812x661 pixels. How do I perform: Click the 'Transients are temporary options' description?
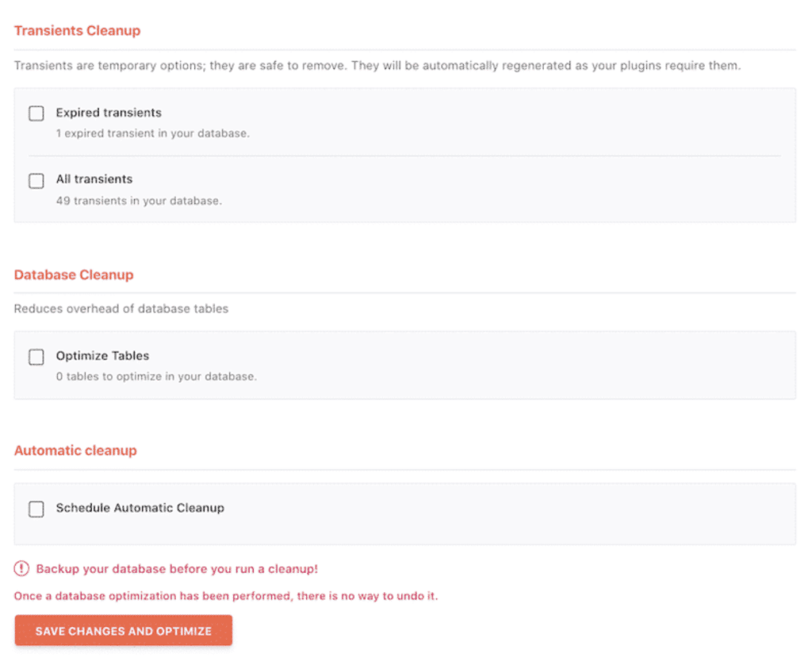pyautogui.click(x=377, y=65)
